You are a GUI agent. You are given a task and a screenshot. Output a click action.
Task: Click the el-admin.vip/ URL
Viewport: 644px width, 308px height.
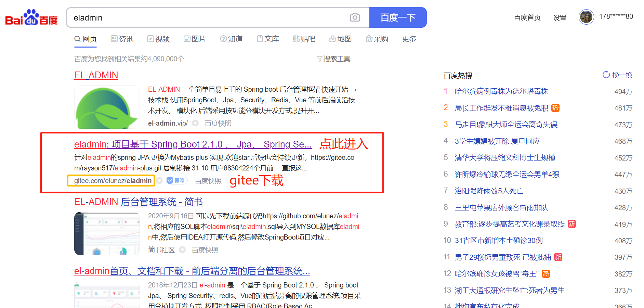coord(168,123)
